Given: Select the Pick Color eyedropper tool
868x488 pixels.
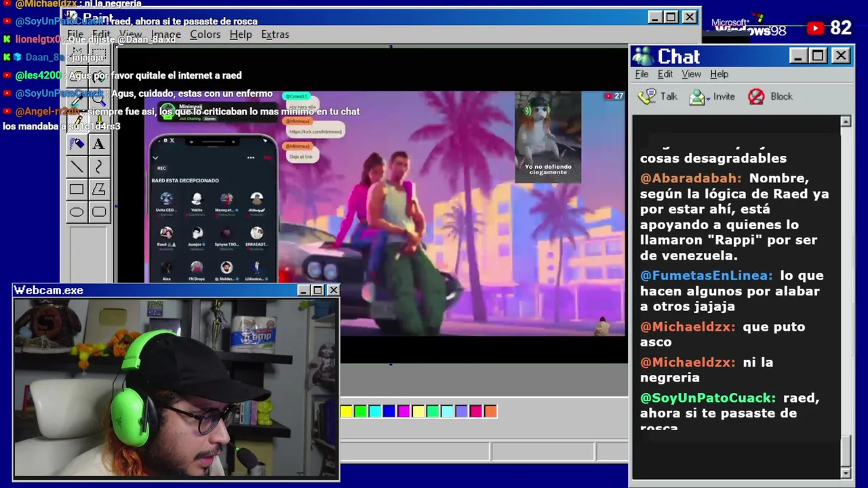Looking at the screenshot, I should [x=77, y=99].
